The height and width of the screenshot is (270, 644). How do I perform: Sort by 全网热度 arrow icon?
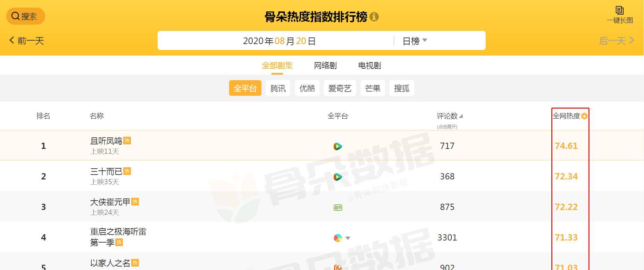point(584,116)
